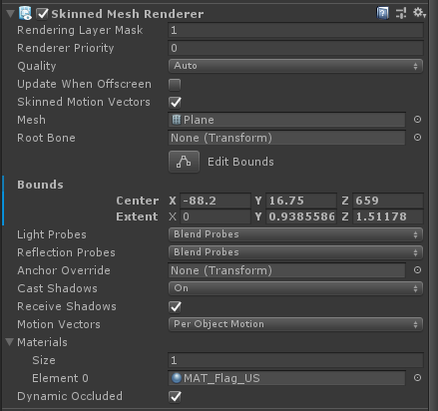This screenshot has height=411, width=438.
Task: Open the Cast Shadows dropdown
Action: [296, 288]
